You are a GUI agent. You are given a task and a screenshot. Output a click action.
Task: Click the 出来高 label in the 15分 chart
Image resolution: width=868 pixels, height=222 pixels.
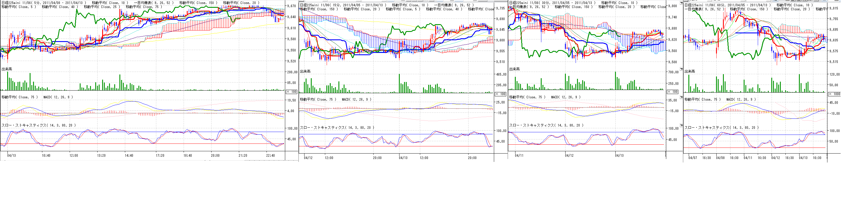pyautogui.click(x=305, y=71)
